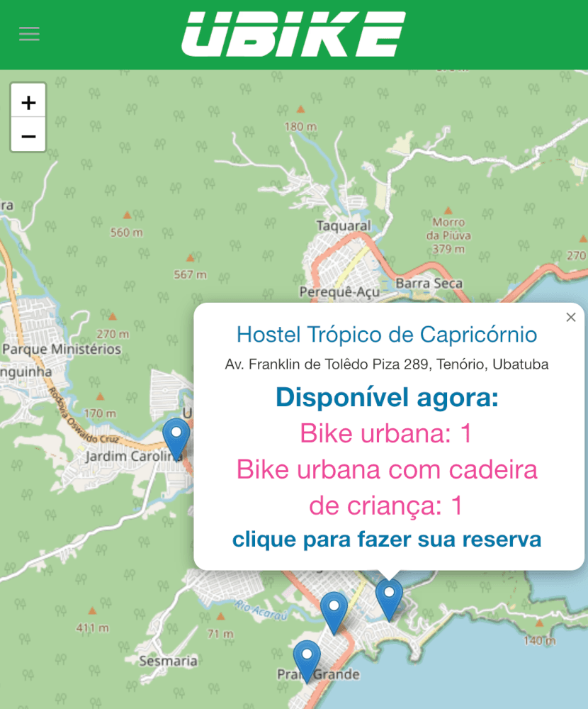Click the hostel address text in popup

[x=386, y=364]
